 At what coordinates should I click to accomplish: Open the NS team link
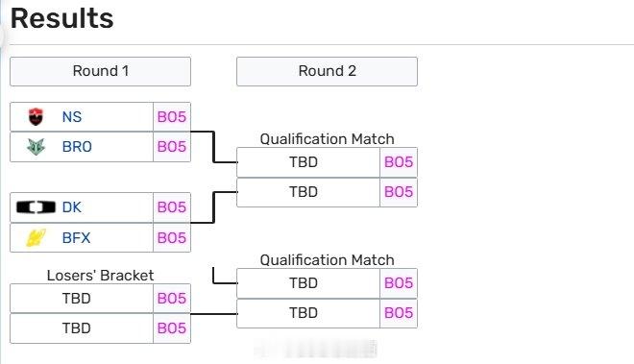[x=72, y=117]
